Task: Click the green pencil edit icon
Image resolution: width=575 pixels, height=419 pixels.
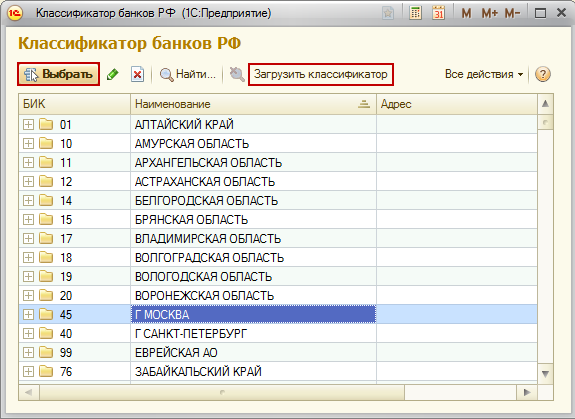Action: [x=113, y=74]
